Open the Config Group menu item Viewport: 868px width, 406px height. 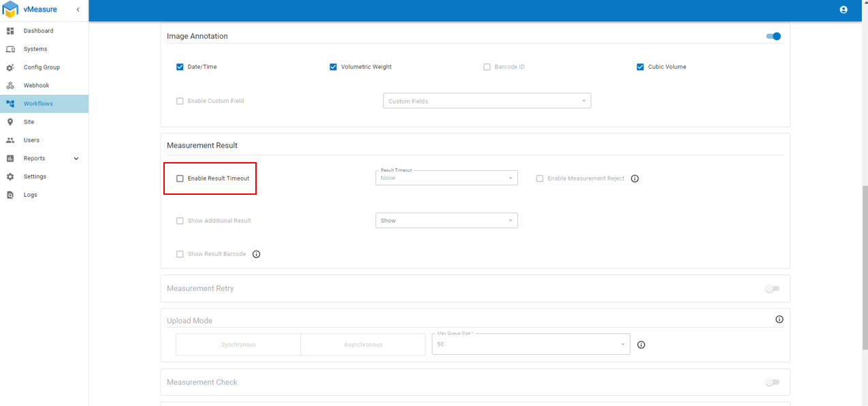click(x=42, y=67)
